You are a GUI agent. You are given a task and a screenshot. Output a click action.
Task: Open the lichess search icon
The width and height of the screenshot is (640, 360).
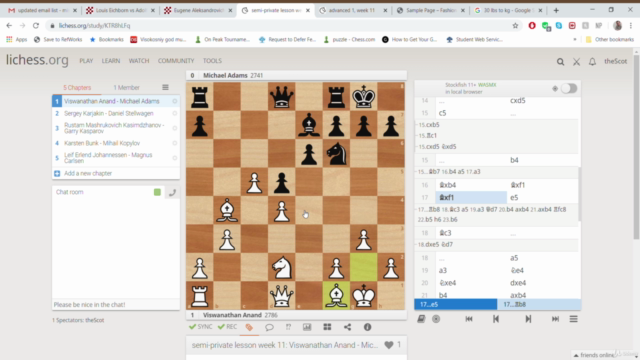[560, 62]
